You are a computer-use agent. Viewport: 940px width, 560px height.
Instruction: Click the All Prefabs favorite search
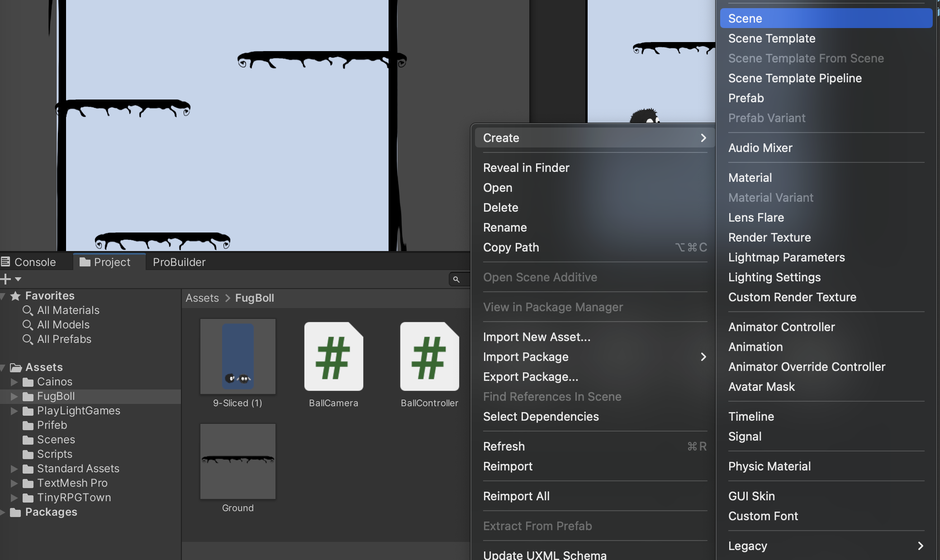(64, 339)
